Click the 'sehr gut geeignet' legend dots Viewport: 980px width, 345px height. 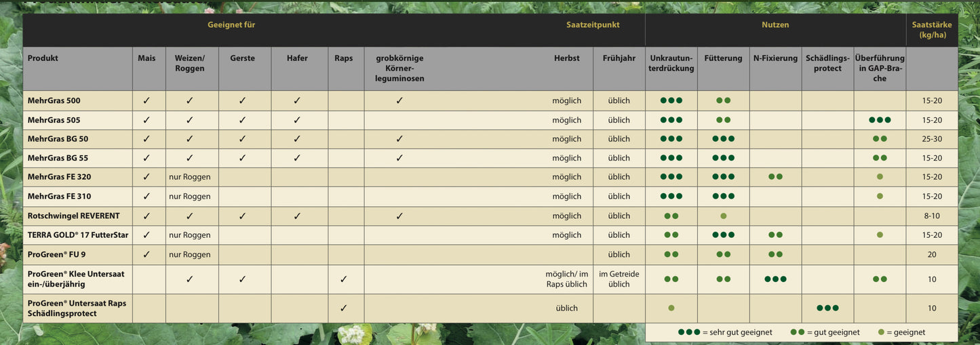pyautogui.click(x=689, y=332)
